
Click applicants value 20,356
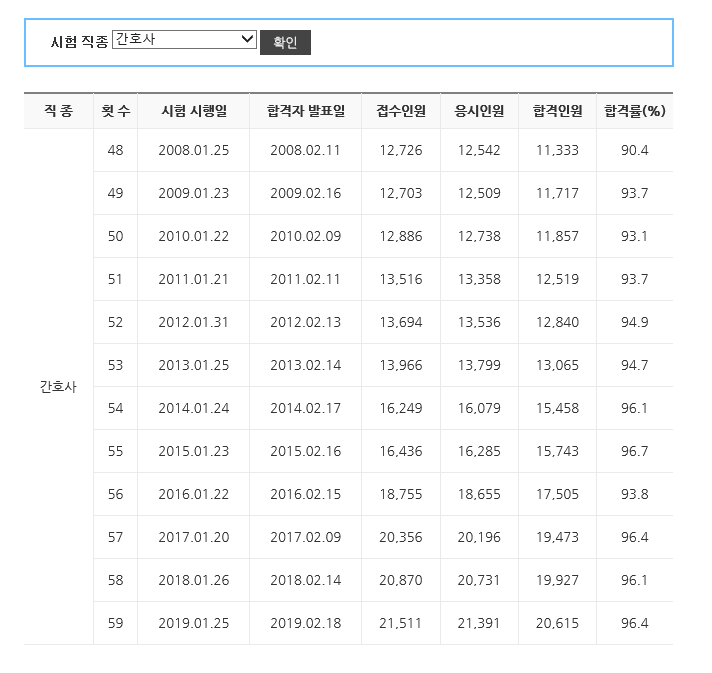click(401, 537)
